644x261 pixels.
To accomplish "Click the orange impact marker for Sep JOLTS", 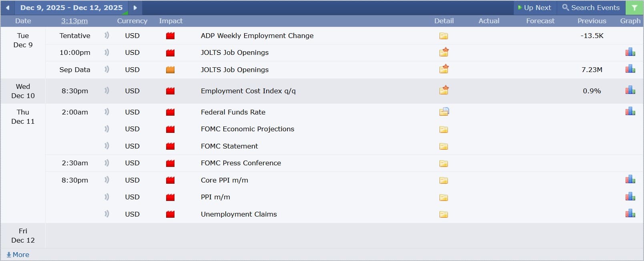I will 170,70.
